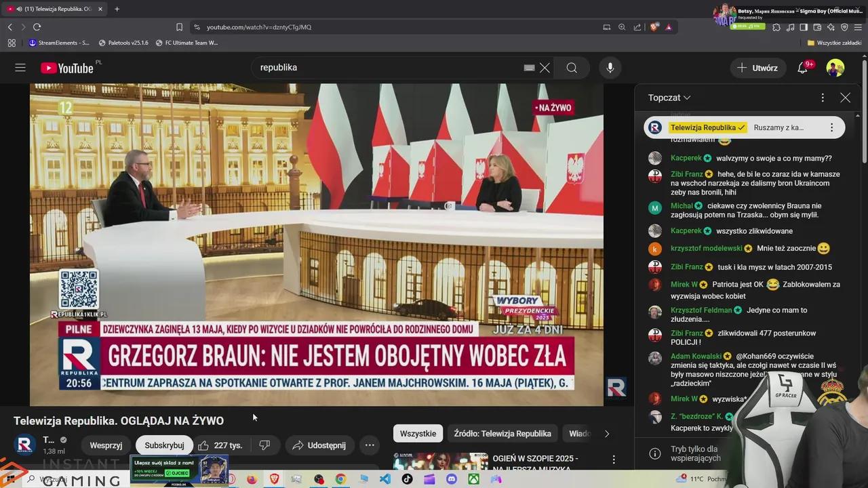Open Google Chrome from taskbar
The image size is (868, 488).
pos(340,479)
